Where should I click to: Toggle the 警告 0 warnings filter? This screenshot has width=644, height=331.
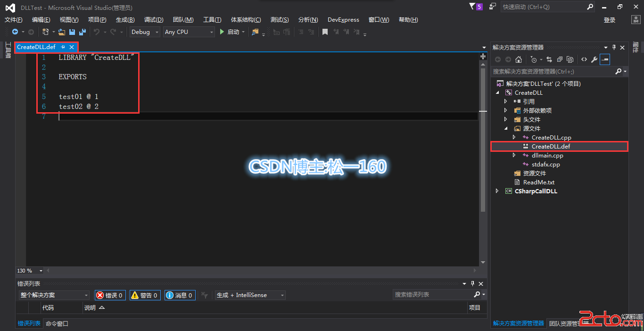(145, 295)
